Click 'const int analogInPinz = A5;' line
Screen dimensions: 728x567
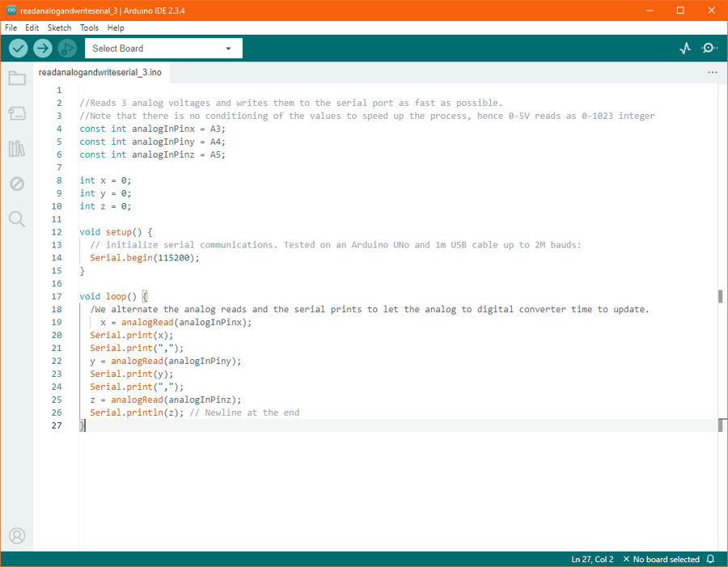point(152,154)
